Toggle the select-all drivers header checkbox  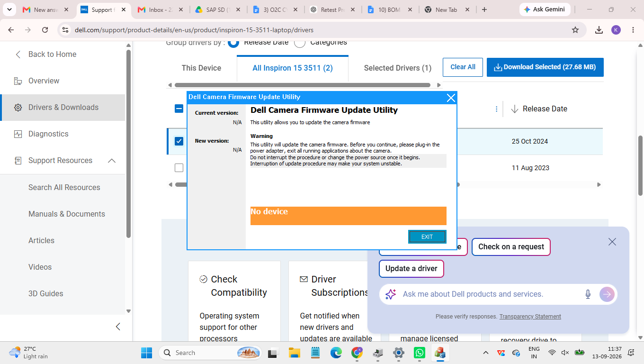[x=179, y=109]
